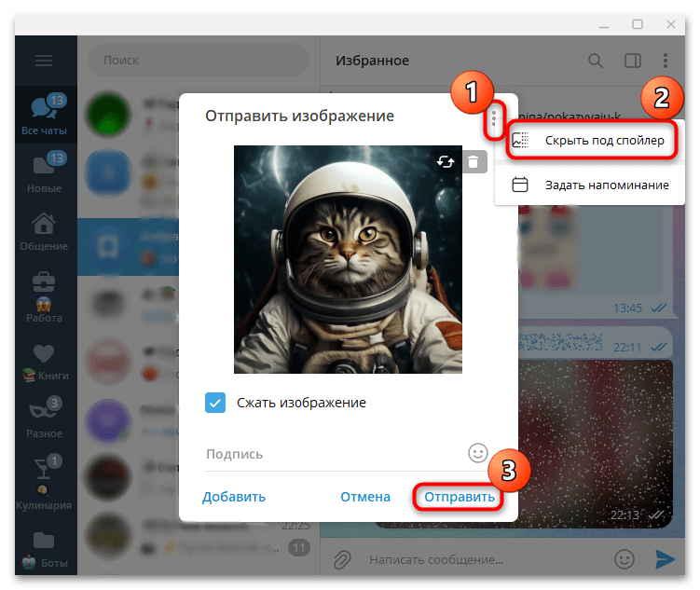Image resolution: width=700 pixels, height=590 pixels.
Task: Open the 'Книги' folder
Action: pos(44,361)
